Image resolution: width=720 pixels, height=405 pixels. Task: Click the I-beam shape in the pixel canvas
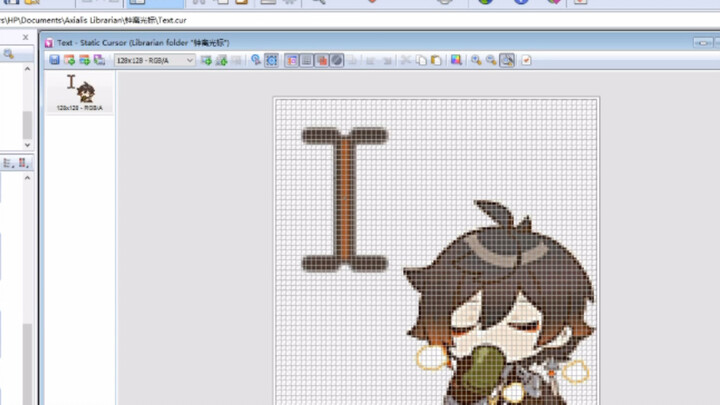click(x=345, y=199)
